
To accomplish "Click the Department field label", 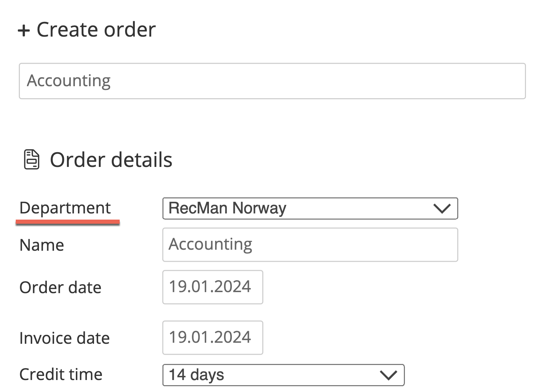I will coord(65,208).
